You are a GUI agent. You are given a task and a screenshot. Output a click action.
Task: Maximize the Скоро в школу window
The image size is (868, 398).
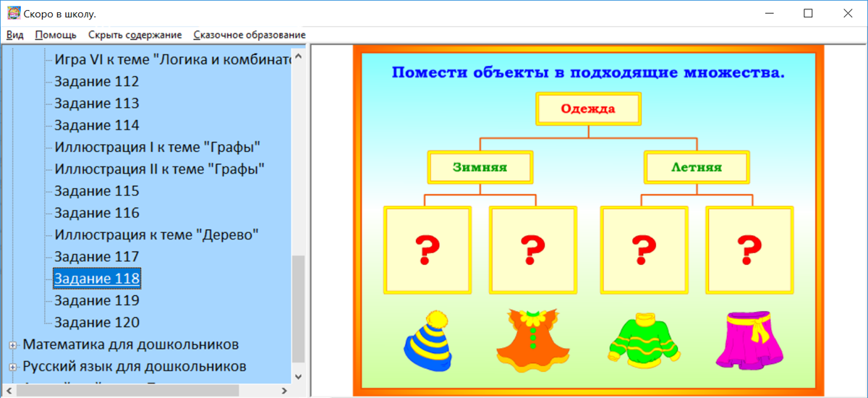(x=808, y=13)
